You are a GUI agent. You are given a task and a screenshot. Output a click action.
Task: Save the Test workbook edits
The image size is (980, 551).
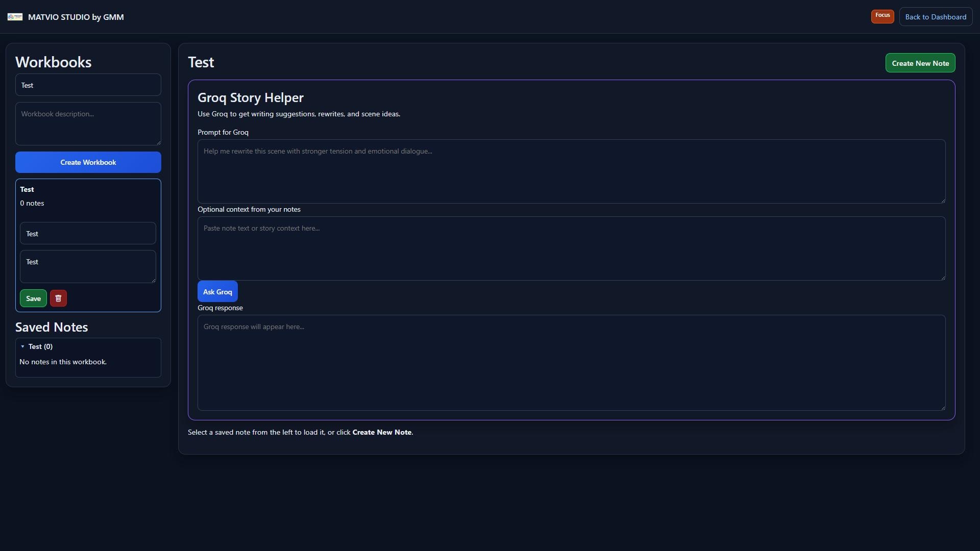[x=33, y=298]
